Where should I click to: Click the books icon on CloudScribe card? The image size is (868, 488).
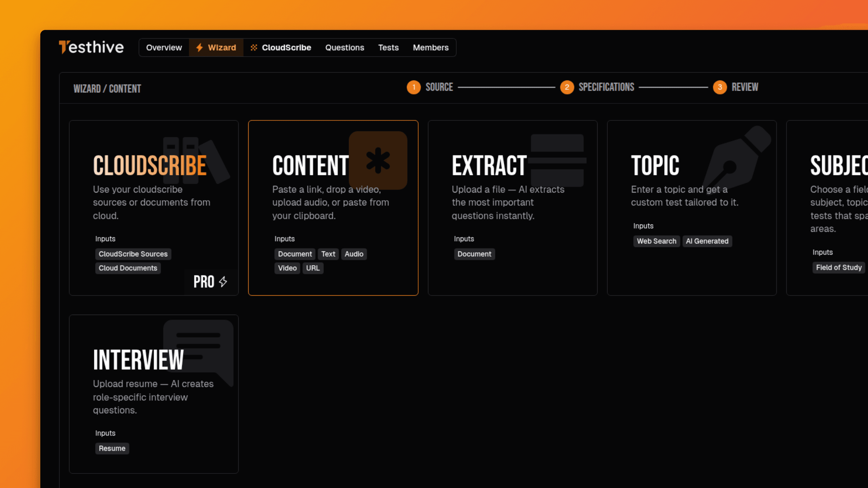point(196,160)
